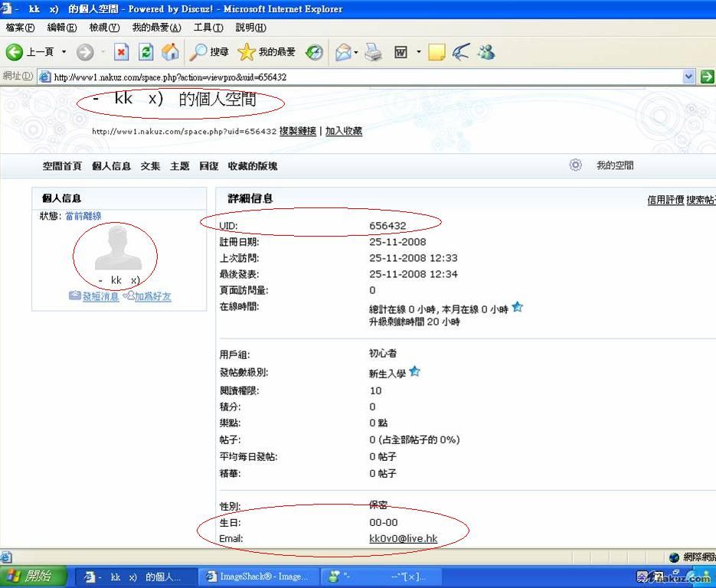Screen dimensions: 716x588
Task: Refresh the current page
Action: click(145, 52)
